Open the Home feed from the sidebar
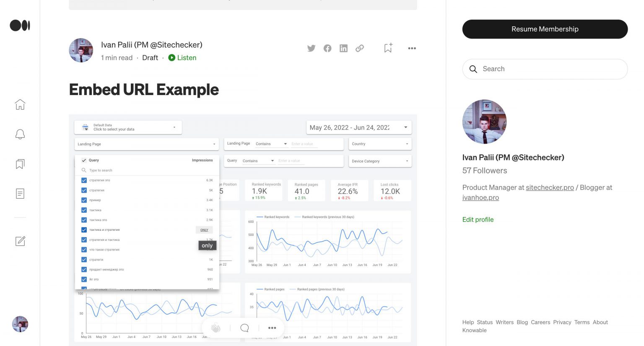Image resolution: width=644 pixels, height=346 pixels. [20, 105]
